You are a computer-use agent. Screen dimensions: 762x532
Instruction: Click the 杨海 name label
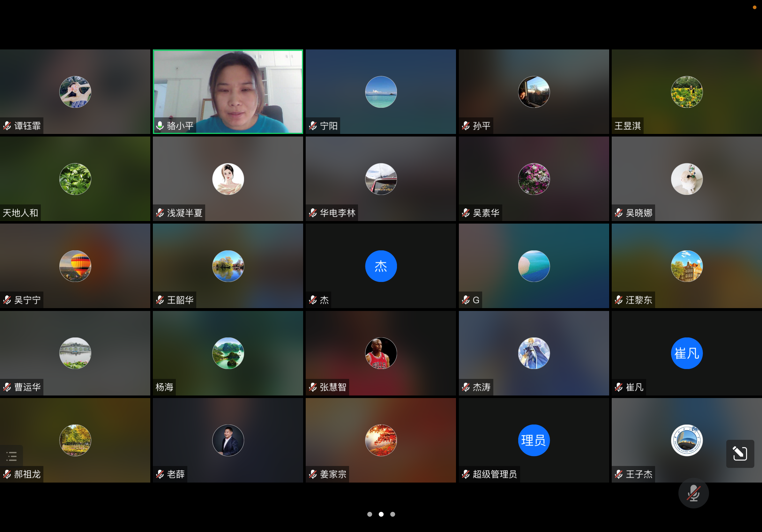pyautogui.click(x=164, y=387)
